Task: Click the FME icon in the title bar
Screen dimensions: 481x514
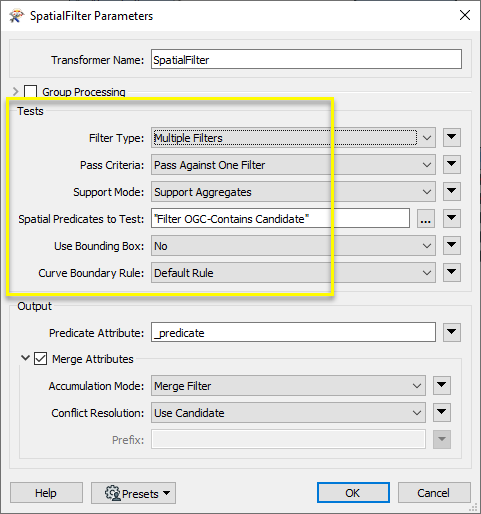Action: pos(17,16)
